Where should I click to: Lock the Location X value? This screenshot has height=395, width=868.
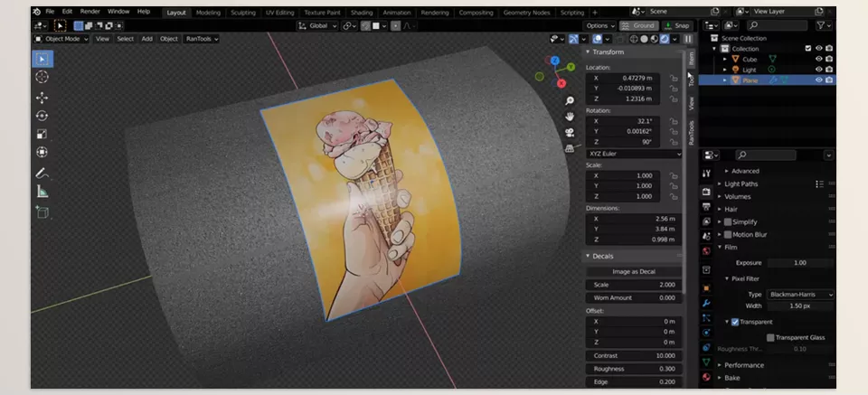673,78
